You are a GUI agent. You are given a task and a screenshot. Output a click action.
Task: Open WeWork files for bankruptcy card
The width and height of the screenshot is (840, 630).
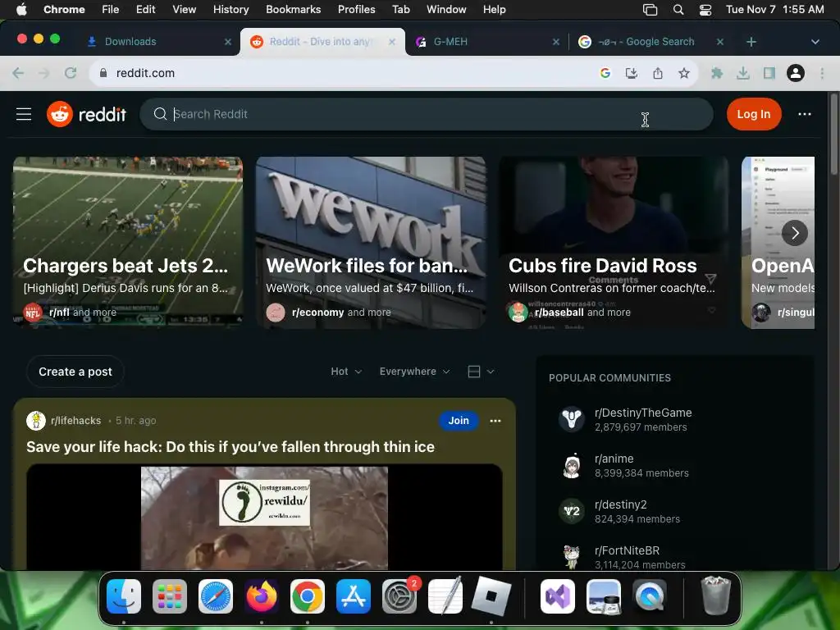coord(371,243)
